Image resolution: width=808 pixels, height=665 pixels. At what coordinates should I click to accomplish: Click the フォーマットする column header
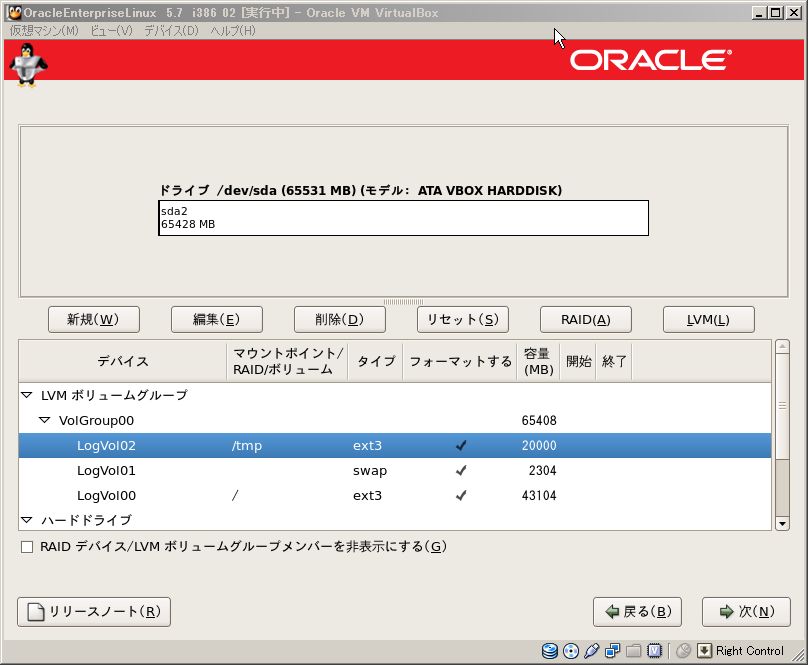(460, 361)
